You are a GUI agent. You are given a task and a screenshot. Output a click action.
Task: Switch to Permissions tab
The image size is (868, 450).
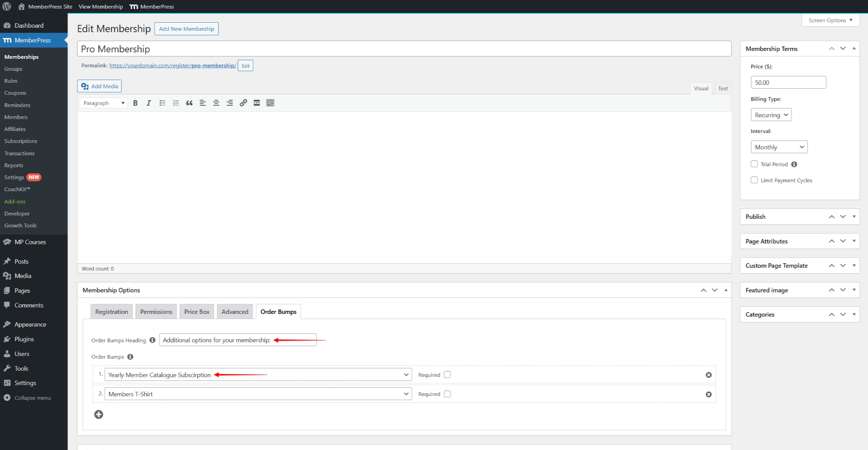point(155,311)
